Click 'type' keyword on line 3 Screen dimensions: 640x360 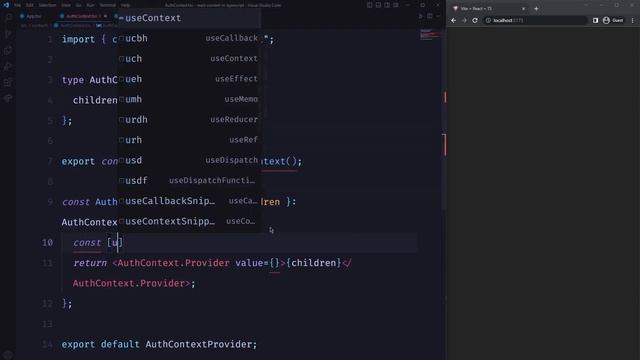[x=73, y=80]
